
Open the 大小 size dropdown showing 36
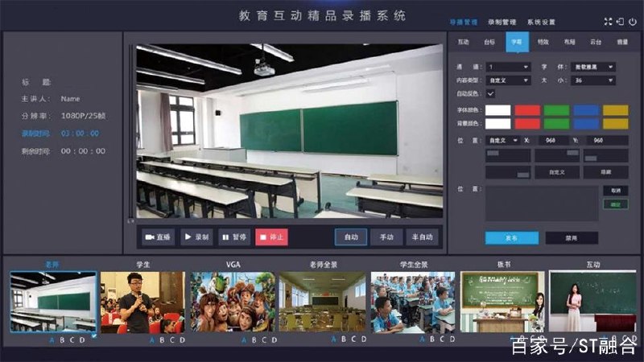click(x=593, y=80)
